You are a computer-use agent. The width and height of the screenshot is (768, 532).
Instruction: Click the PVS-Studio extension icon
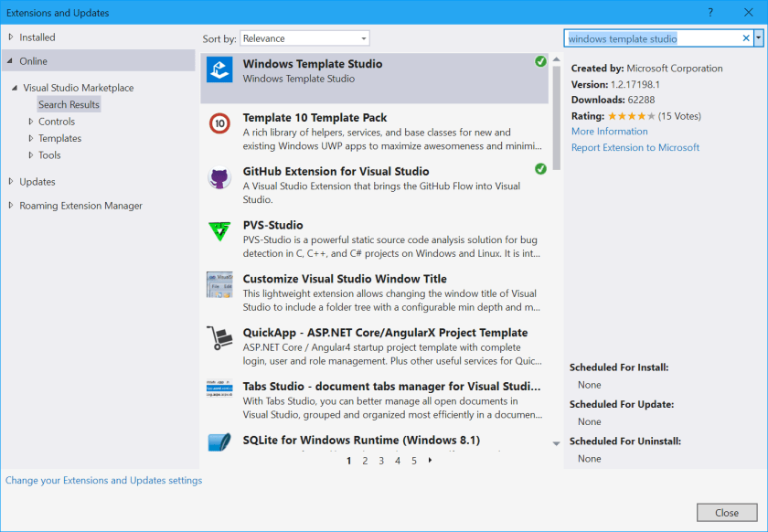(219, 231)
